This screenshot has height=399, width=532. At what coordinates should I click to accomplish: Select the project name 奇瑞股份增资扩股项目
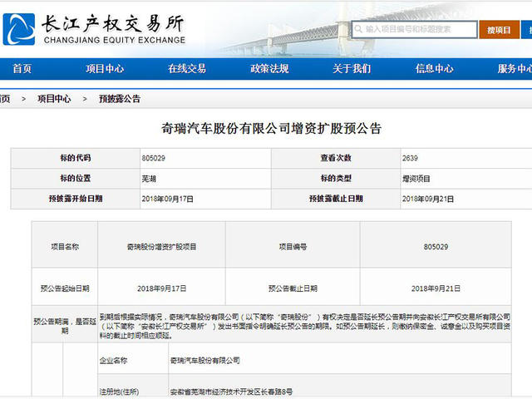161,247
